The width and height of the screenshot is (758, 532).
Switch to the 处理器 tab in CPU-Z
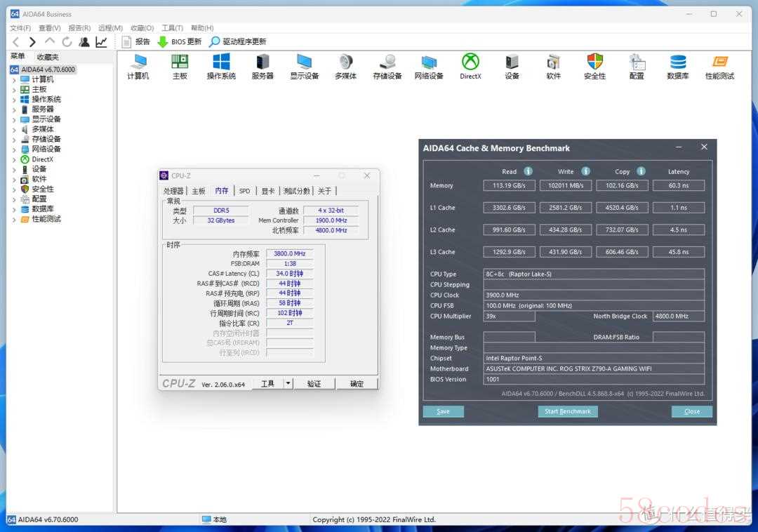(173, 191)
